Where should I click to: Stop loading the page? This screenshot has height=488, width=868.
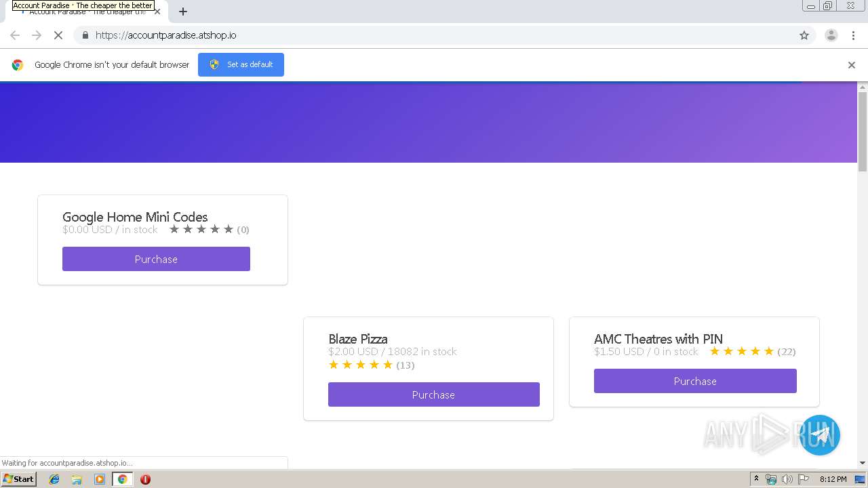(58, 35)
